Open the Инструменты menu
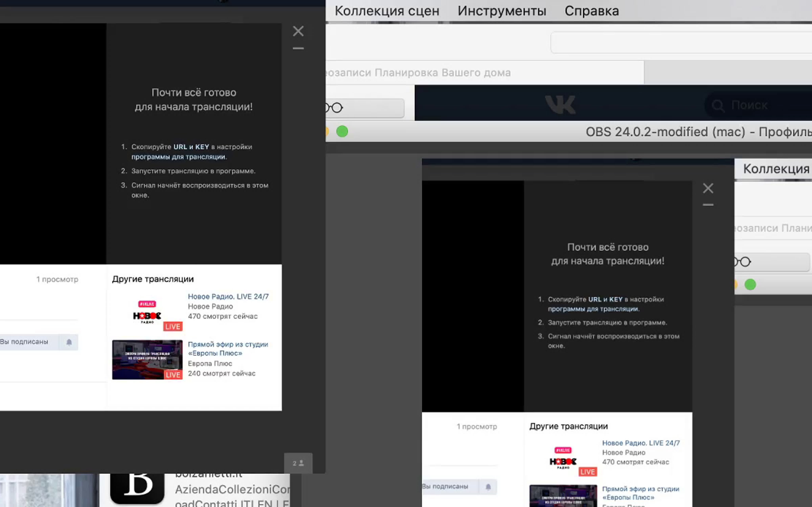The height and width of the screenshot is (507, 812). (x=502, y=11)
